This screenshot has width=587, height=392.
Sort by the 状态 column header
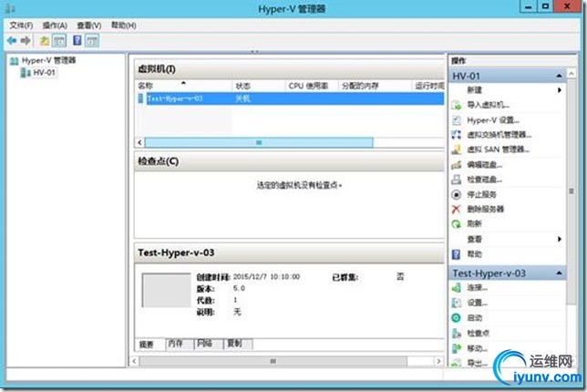click(258, 86)
